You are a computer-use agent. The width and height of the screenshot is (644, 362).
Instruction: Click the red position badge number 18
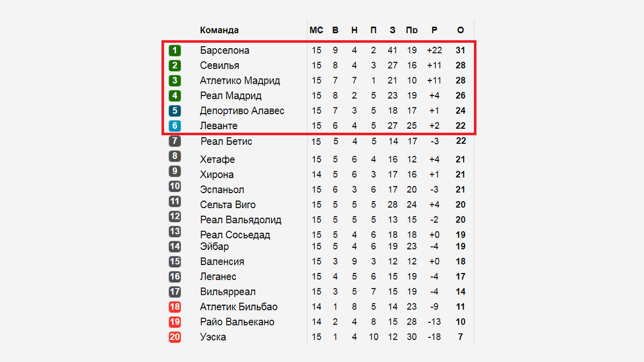click(x=174, y=307)
